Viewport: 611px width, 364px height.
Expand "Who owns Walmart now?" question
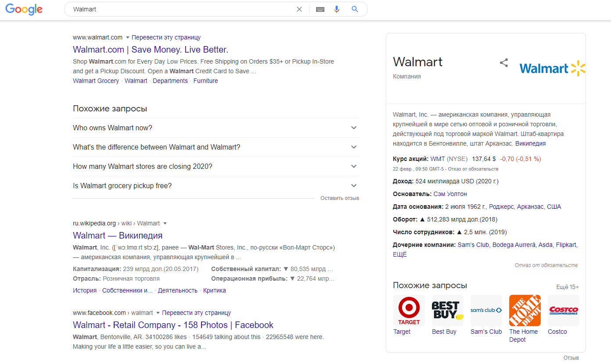(354, 128)
